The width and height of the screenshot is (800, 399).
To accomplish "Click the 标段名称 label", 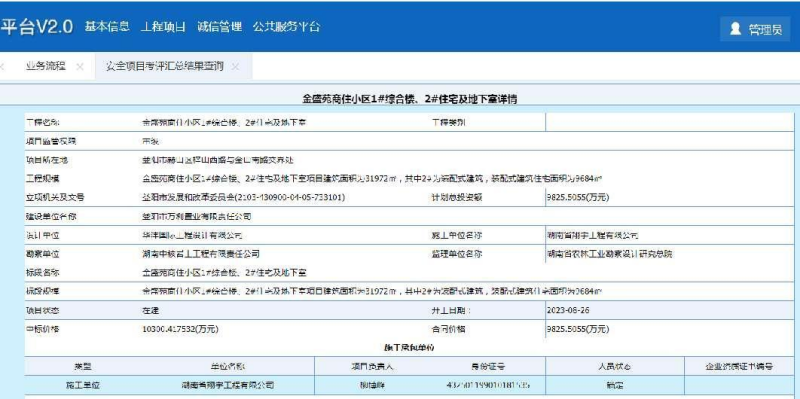I will click(x=43, y=272).
